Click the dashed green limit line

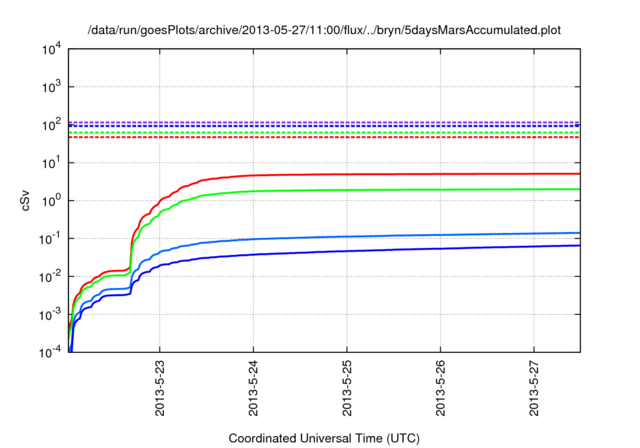[x=324, y=133]
